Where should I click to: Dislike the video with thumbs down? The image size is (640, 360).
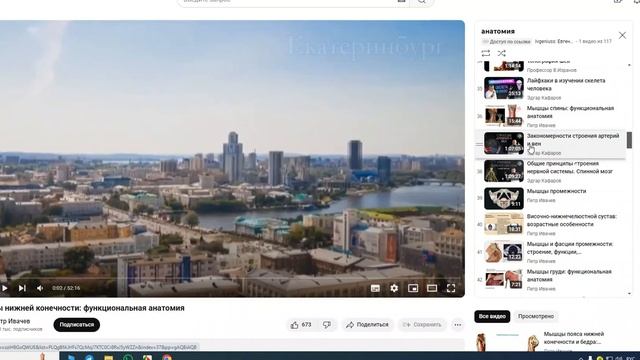coord(327,325)
